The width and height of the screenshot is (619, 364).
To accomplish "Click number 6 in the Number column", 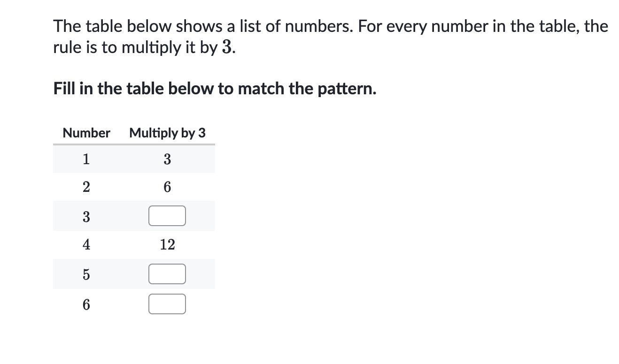I will tap(86, 304).
